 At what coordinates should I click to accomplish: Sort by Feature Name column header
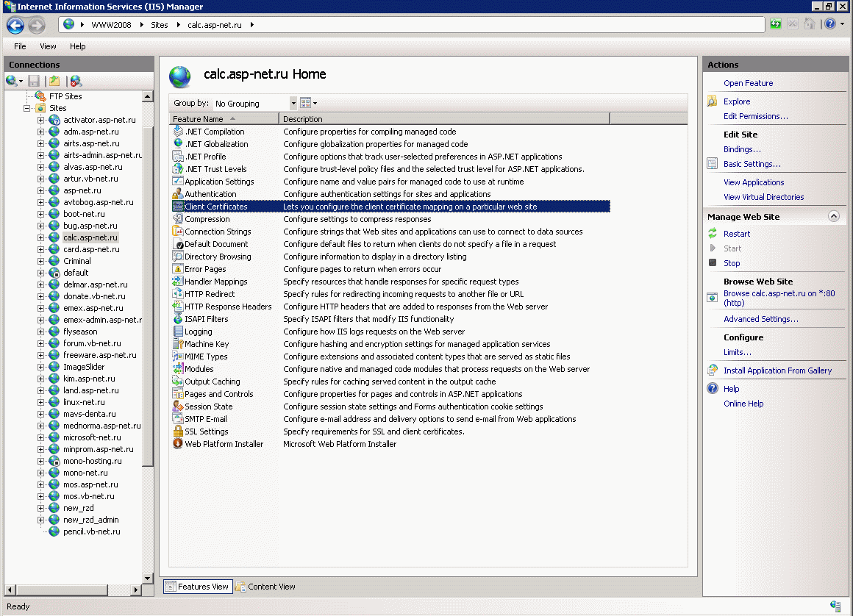pos(224,119)
